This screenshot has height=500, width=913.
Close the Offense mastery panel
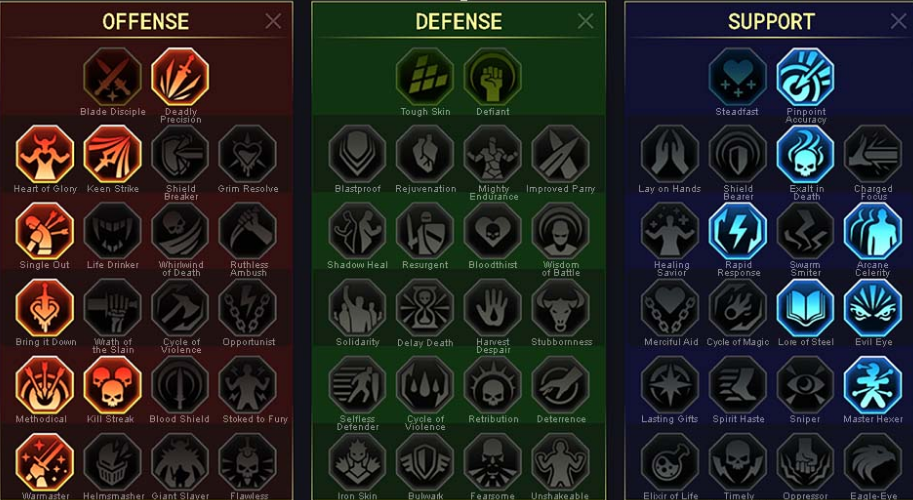(x=273, y=22)
